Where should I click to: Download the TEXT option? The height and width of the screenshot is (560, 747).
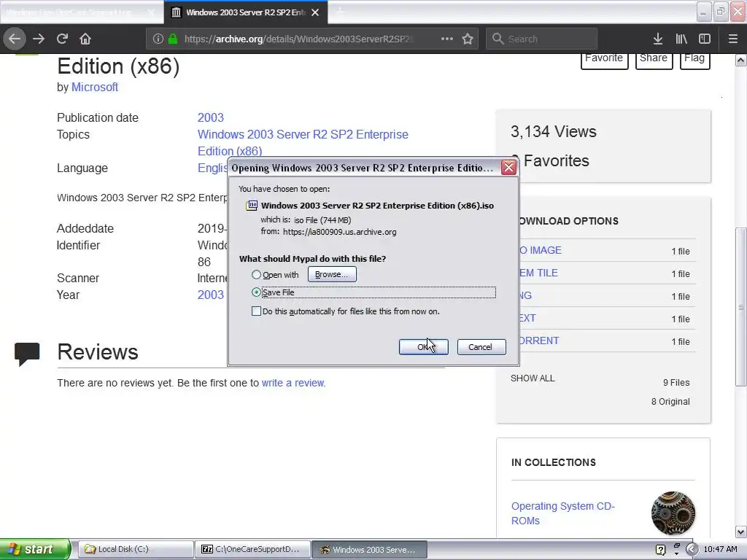coord(527,318)
